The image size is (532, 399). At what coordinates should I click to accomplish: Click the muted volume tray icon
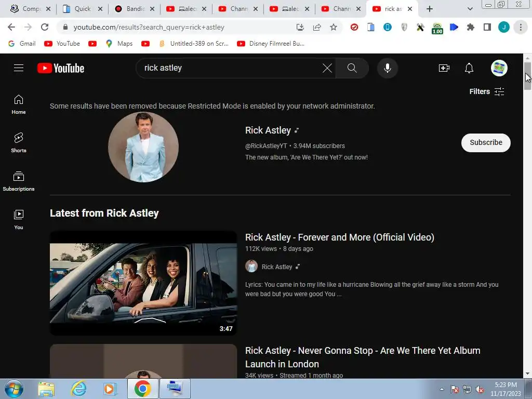(x=480, y=390)
